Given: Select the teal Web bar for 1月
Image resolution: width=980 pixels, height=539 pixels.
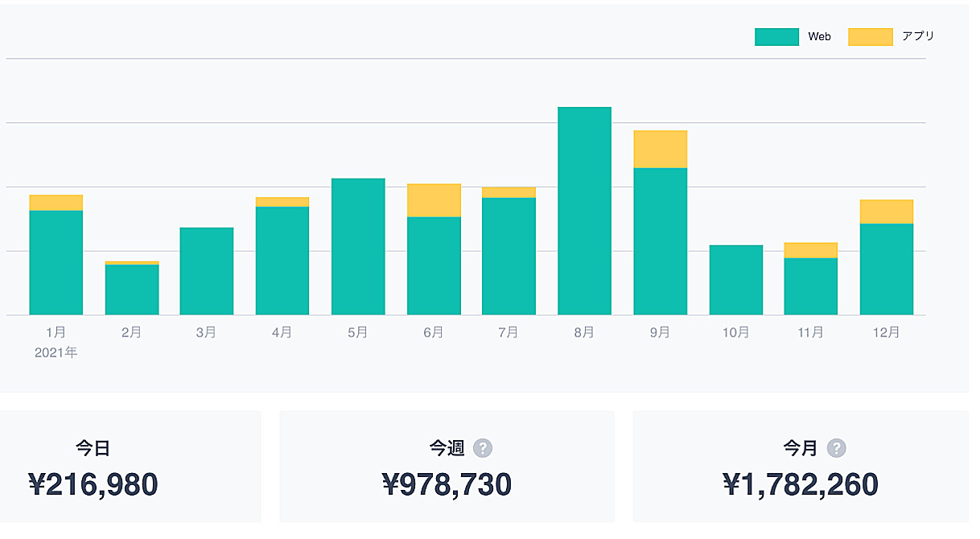Looking at the screenshot, I should pos(56,263).
